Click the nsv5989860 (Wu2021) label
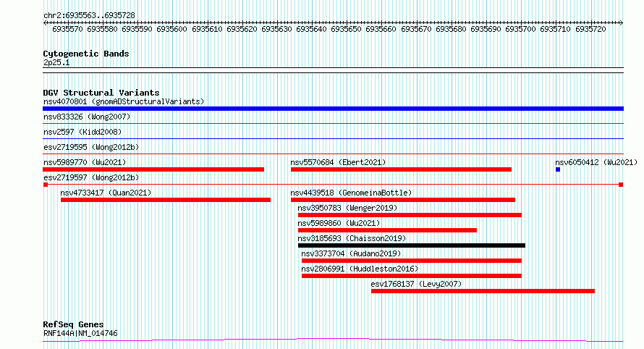Viewport: 644px width, 349px height. click(x=339, y=223)
